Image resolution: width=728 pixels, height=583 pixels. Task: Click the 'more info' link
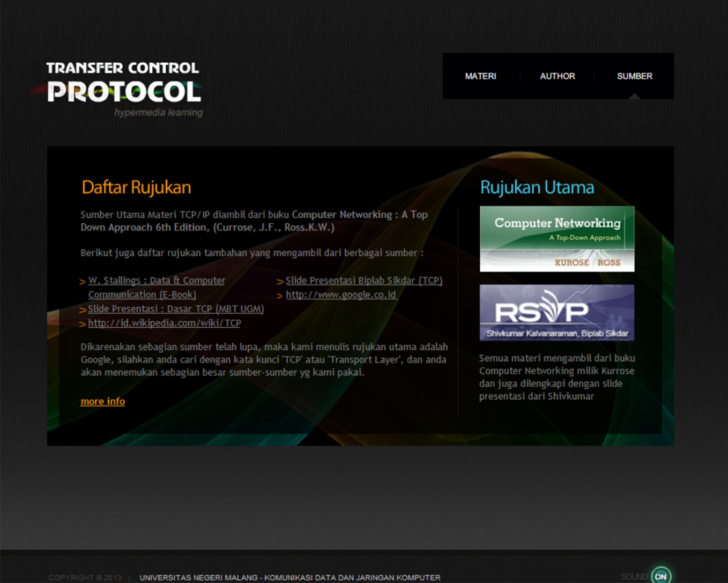pos(102,401)
